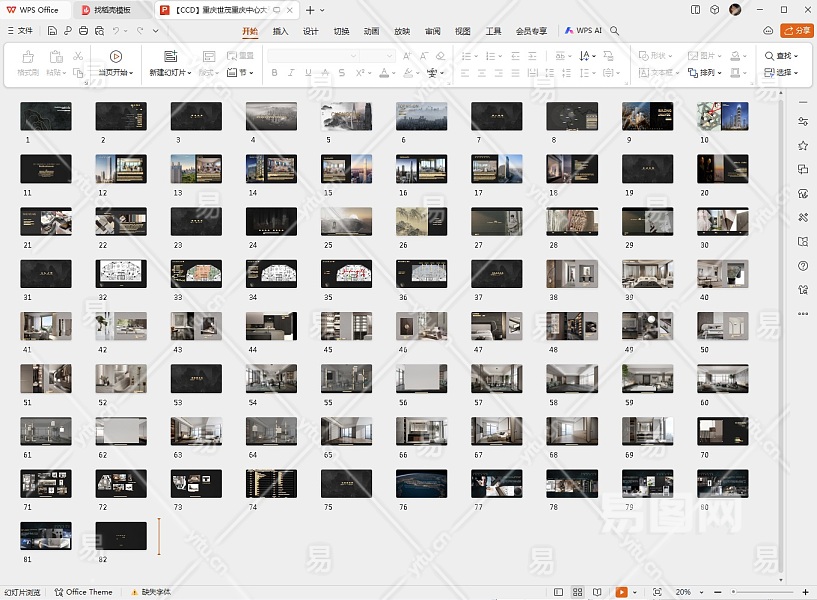The height and width of the screenshot is (600, 817).
Task: Toggle slide sorter grid view in status bar
Action: coord(579,592)
